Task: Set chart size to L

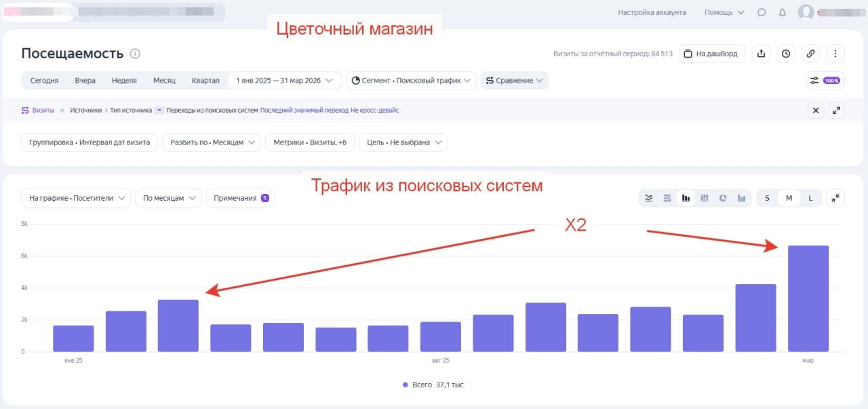Action: [810, 198]
